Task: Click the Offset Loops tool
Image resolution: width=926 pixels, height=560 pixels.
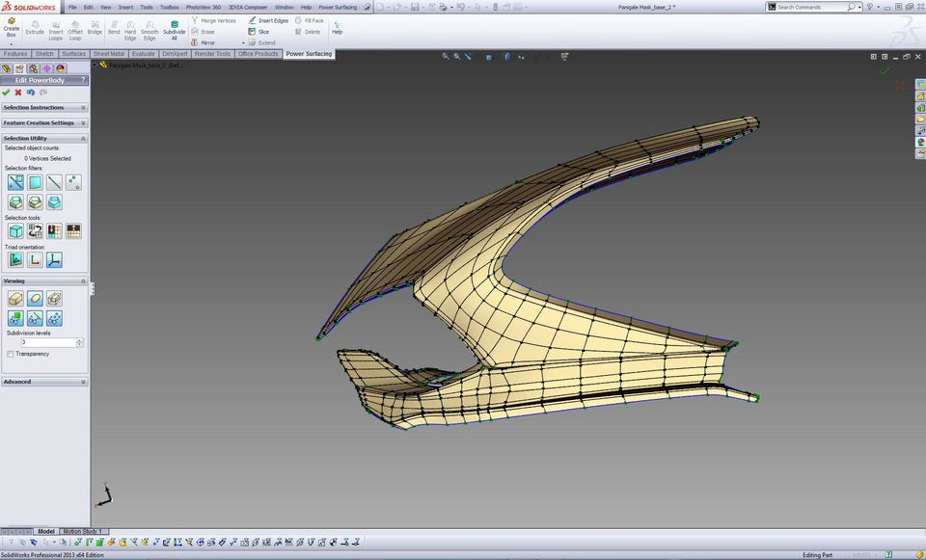Action: pos(73,29)
